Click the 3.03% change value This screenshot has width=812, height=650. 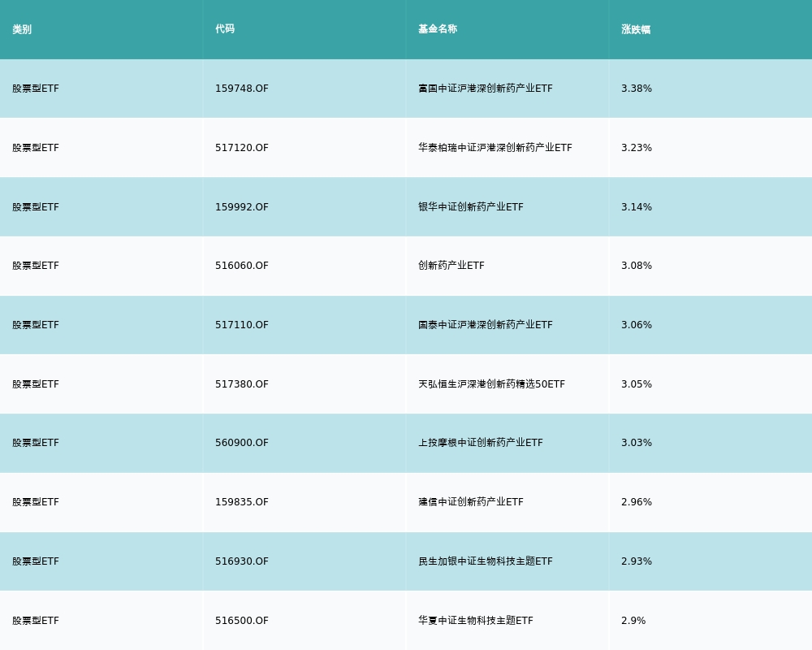(x=637, y=443)
